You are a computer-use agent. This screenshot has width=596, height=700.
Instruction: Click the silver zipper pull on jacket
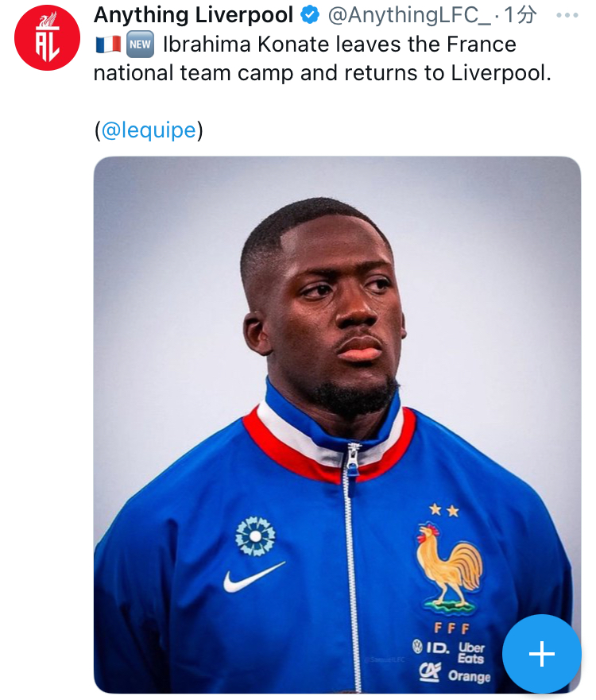pyautogui.click(x=351, y=457)
